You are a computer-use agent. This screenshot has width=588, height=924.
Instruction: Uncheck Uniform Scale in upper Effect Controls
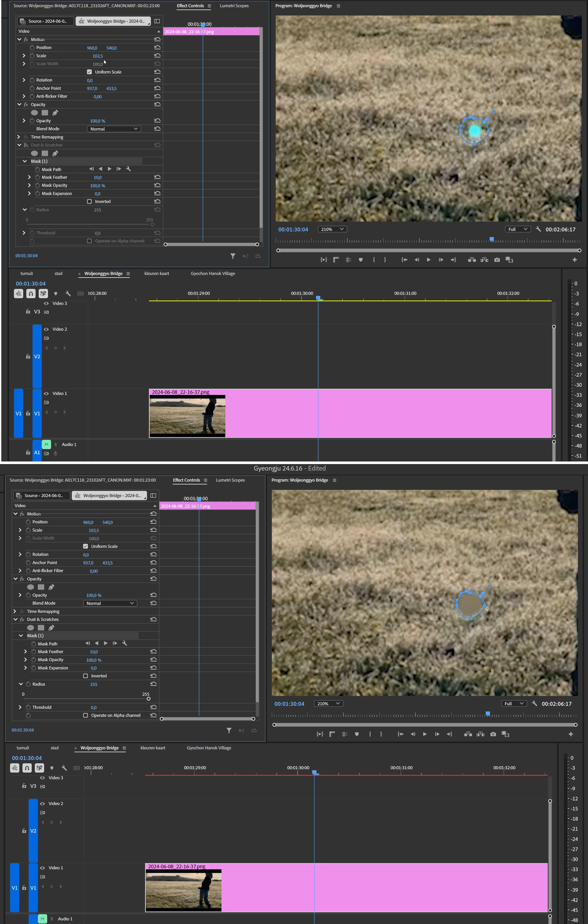tap(89, 72)
